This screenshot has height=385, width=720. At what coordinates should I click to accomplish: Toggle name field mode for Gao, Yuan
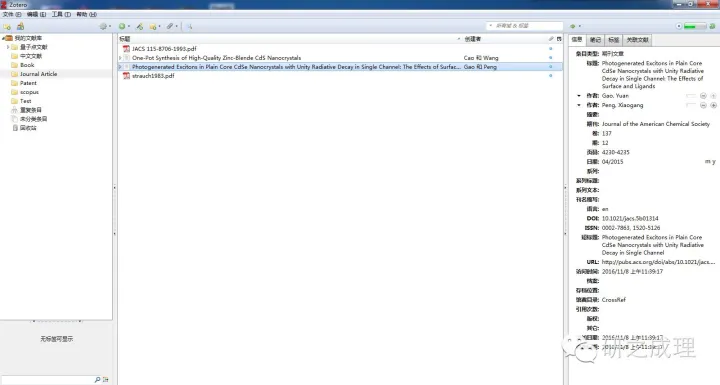[691, 96]
